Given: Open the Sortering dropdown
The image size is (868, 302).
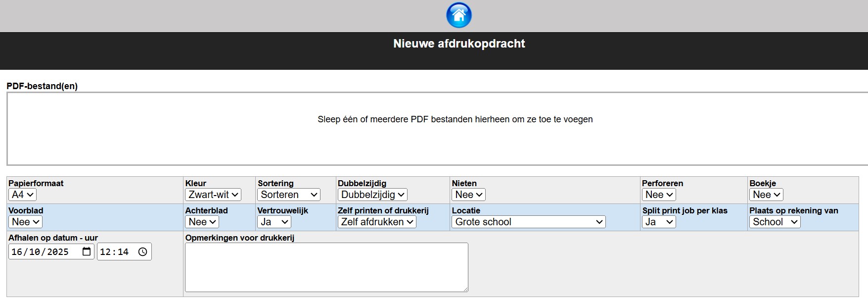Looking at the screenshot, I should [x=289, y=195].
